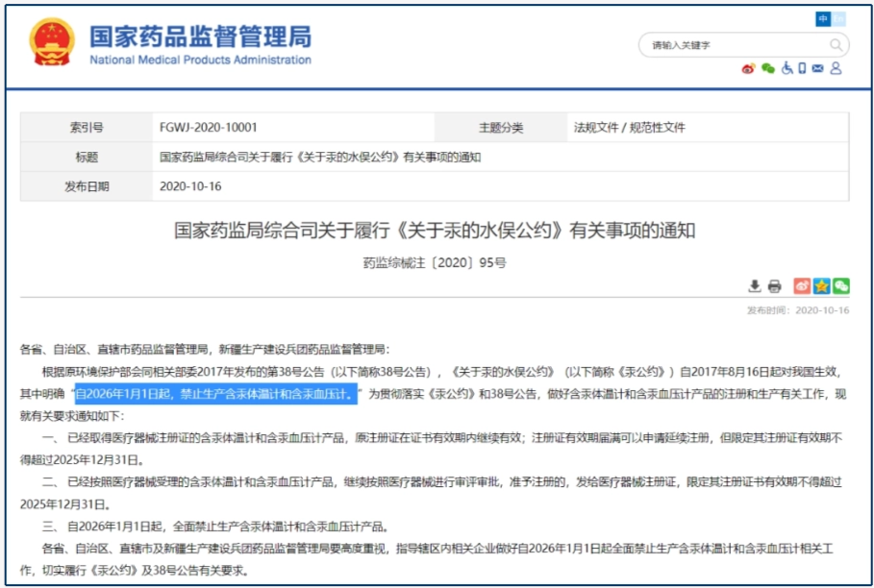Open the WeChat icon in header
874x588 pixels.
[x=767, y=68]
